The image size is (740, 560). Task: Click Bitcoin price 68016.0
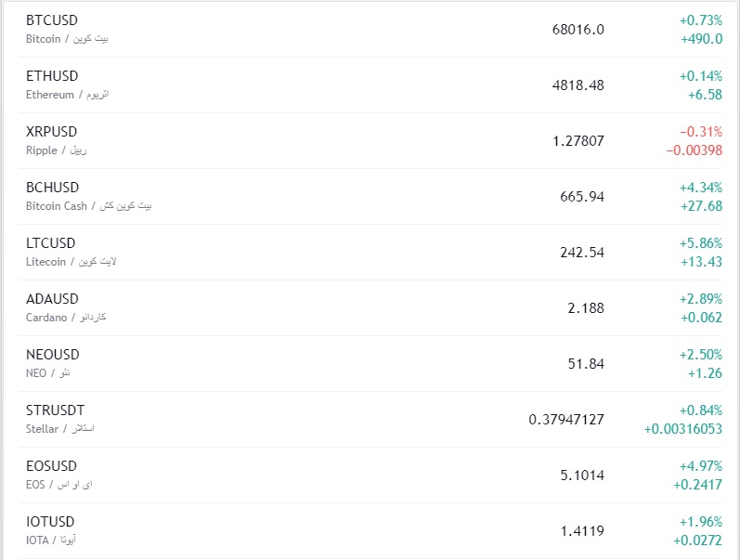(578, 30)
